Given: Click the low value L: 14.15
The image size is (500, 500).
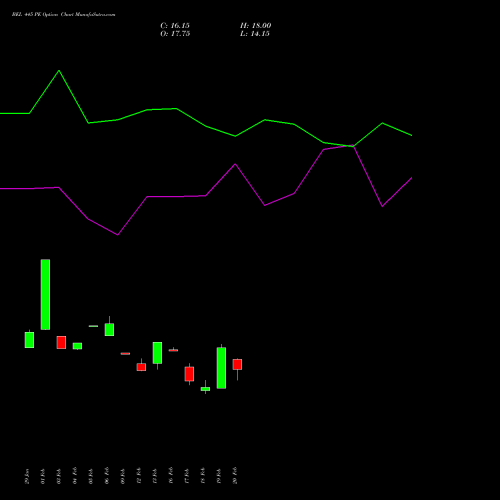Looking at the screenshot, I should (255, 34).
